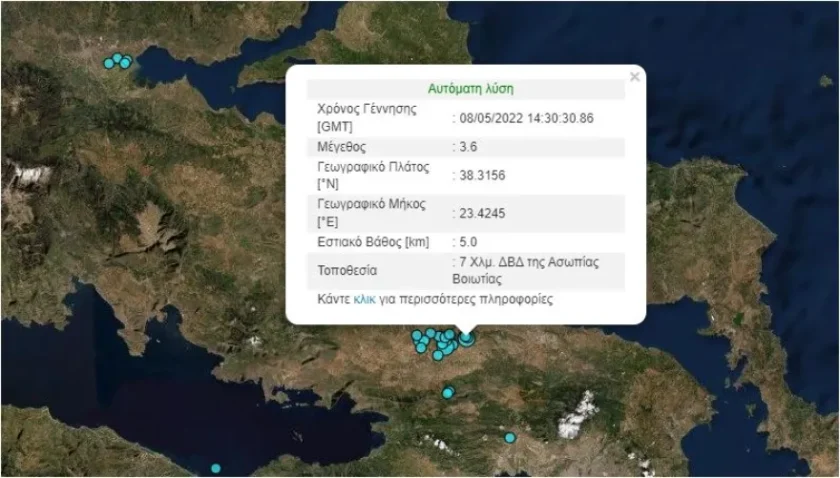Select the lone marker near the white cloud patch
840x478 pixels.
pos(510,438)
